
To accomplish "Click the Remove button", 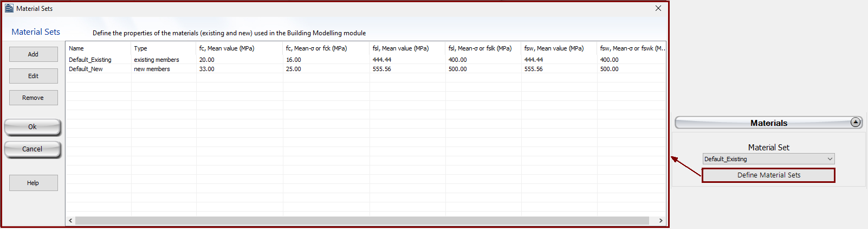I will [x=33, y=98].
